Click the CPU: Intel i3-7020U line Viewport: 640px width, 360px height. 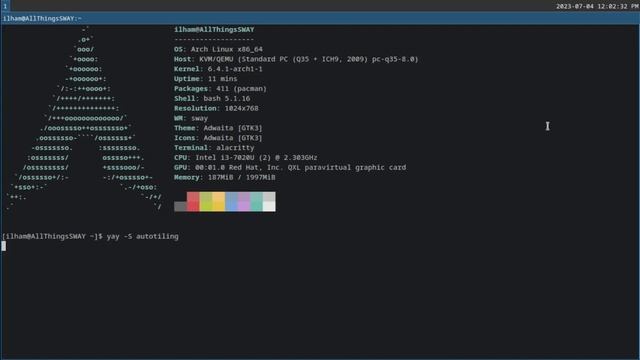point(245,158)
